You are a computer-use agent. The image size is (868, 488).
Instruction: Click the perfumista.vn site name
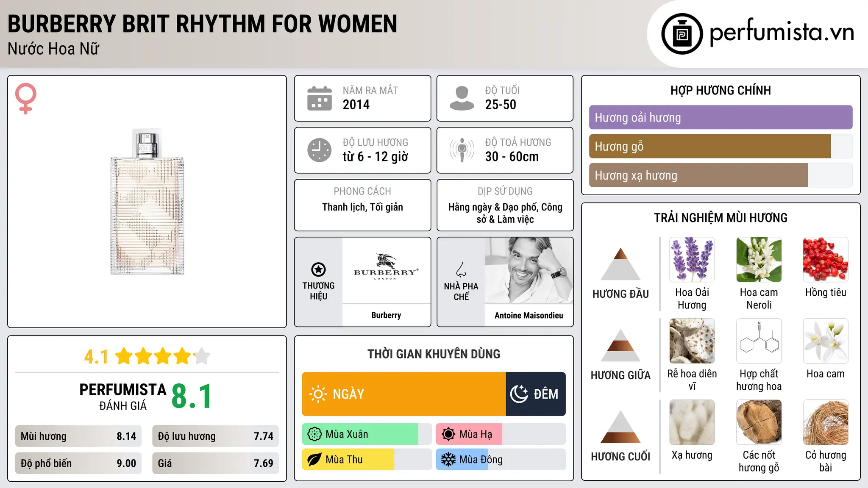click(x=782, y=32)
